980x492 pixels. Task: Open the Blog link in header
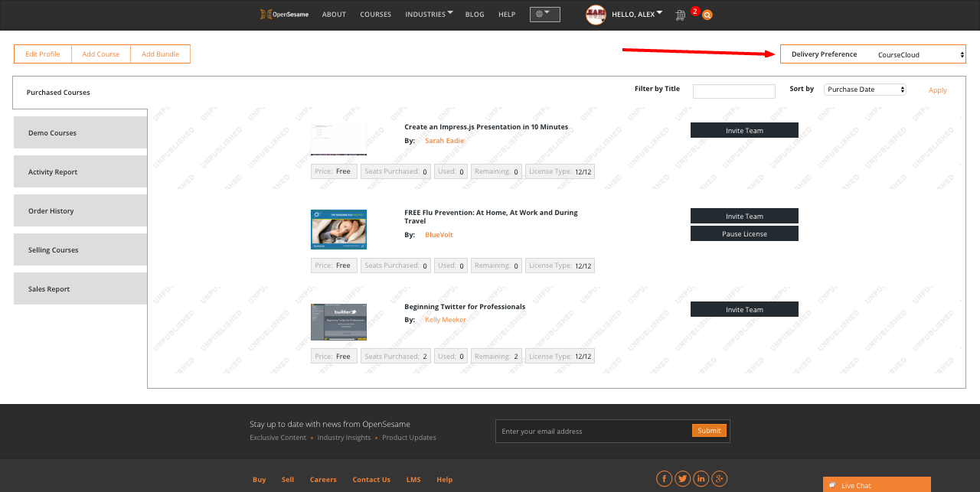(x=475, y=15)
